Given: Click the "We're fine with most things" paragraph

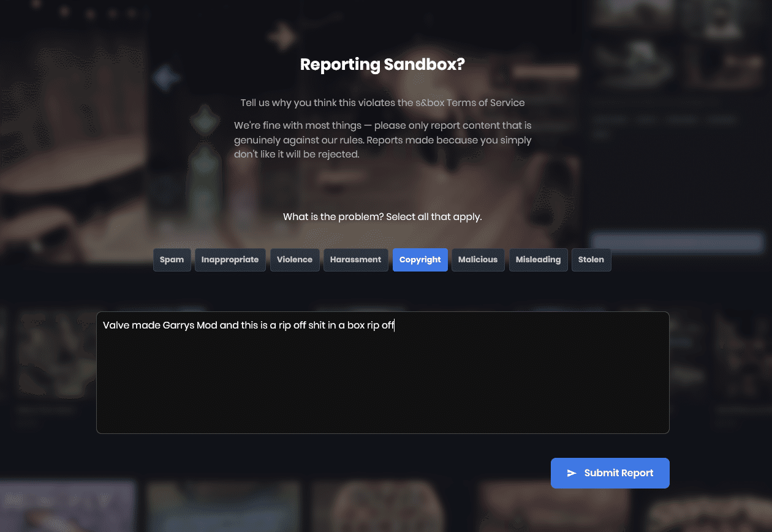Looking at the screenshot, I should [383, 140].
